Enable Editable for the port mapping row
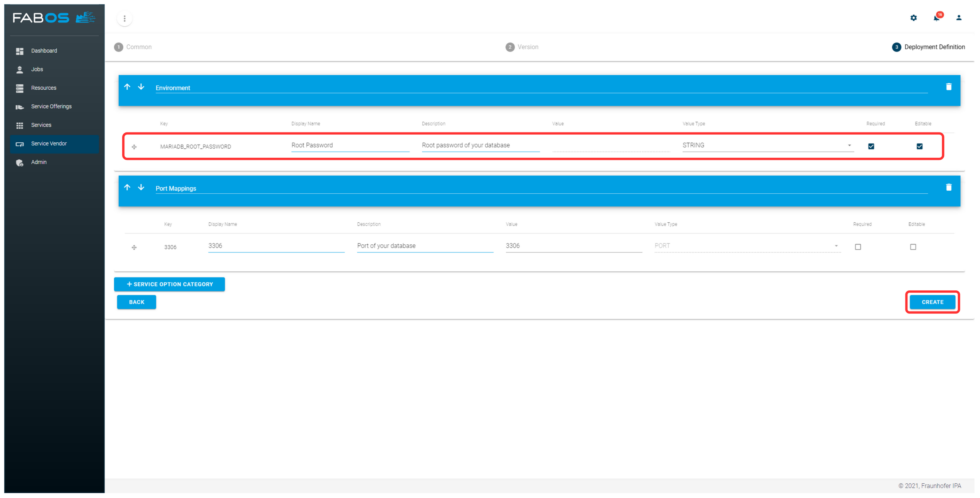 [913, 247]
